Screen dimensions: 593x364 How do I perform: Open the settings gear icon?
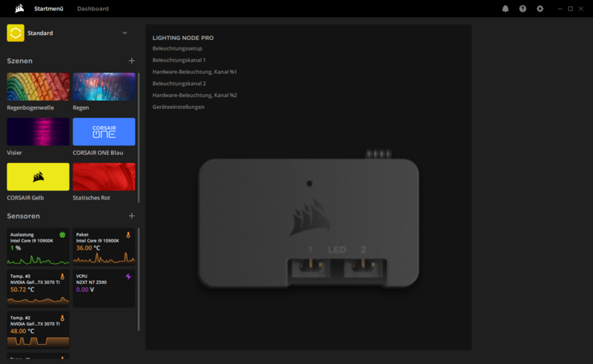[540, 9]
